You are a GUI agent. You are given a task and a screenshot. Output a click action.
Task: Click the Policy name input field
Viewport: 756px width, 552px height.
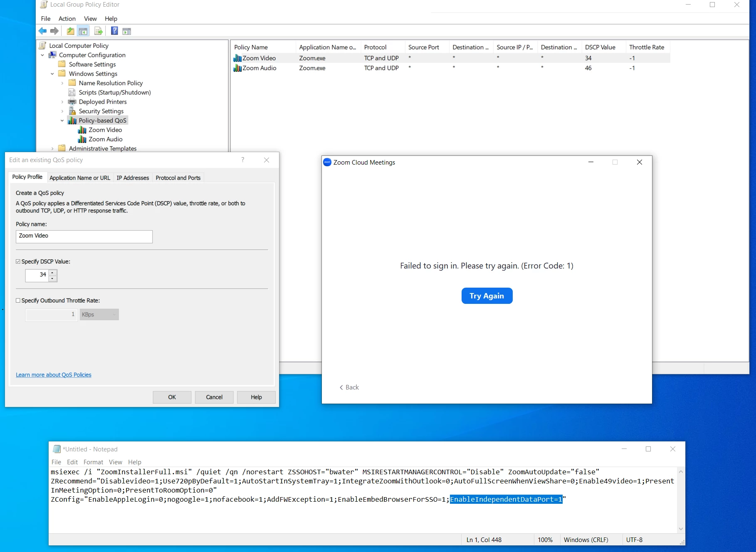pyautogui.click(x=84, y=237)
